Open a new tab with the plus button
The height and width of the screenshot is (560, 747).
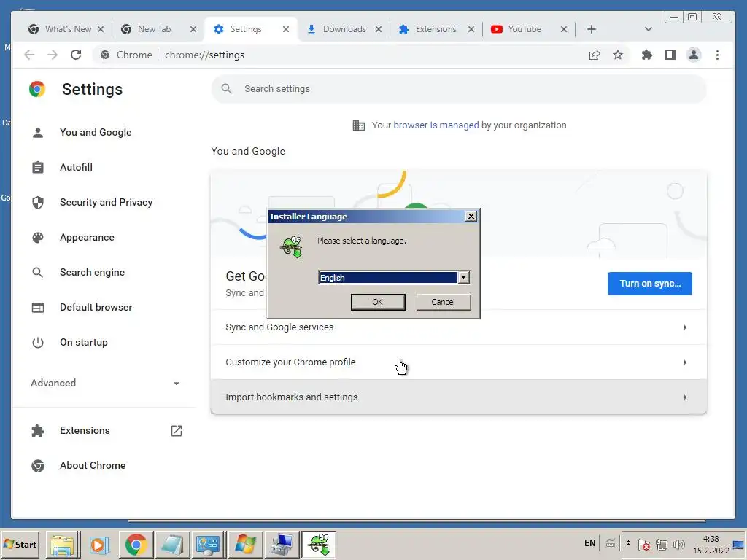click(591, 29)
